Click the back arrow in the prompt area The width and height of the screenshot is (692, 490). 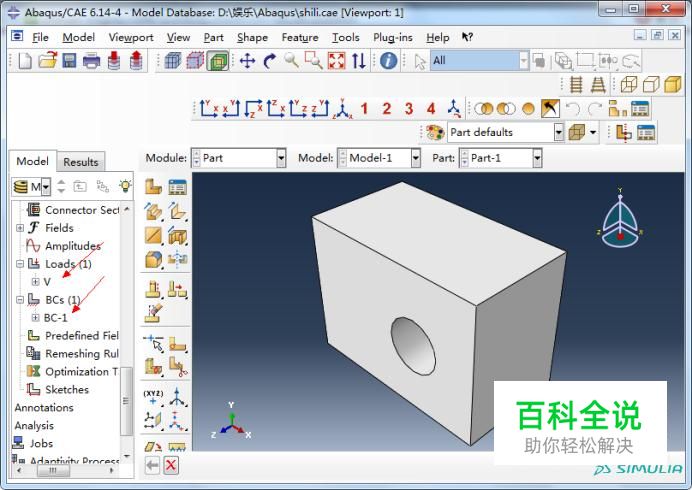click(152, 465)
